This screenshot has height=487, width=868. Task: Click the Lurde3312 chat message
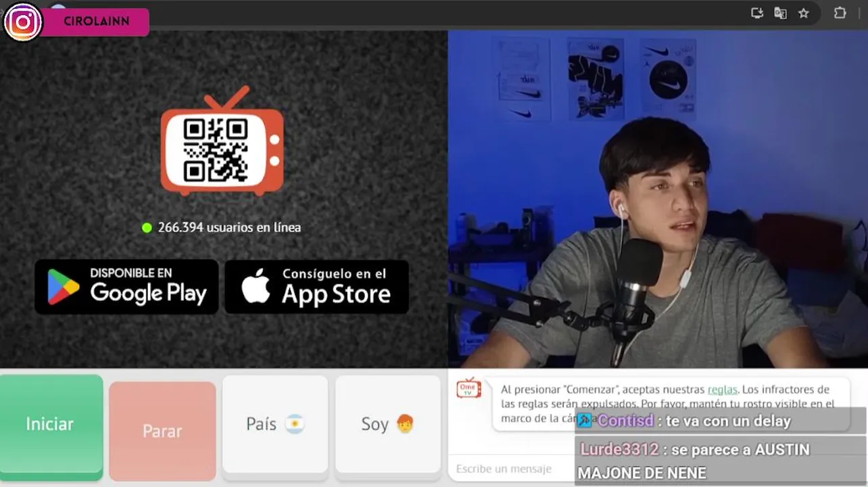pos(721,461)
